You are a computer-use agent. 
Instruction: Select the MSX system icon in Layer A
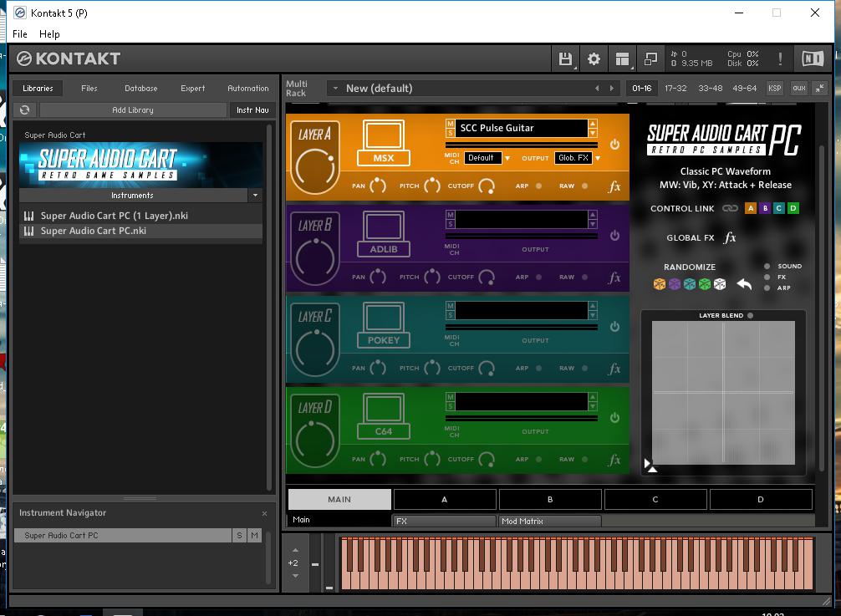[x=384, y=143]
